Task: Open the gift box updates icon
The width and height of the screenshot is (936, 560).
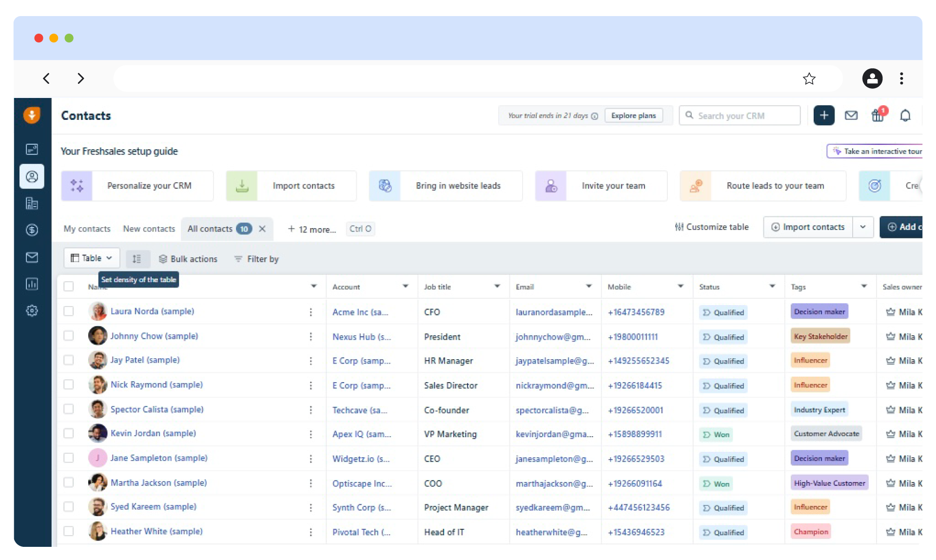Action: tap(877, 116)
